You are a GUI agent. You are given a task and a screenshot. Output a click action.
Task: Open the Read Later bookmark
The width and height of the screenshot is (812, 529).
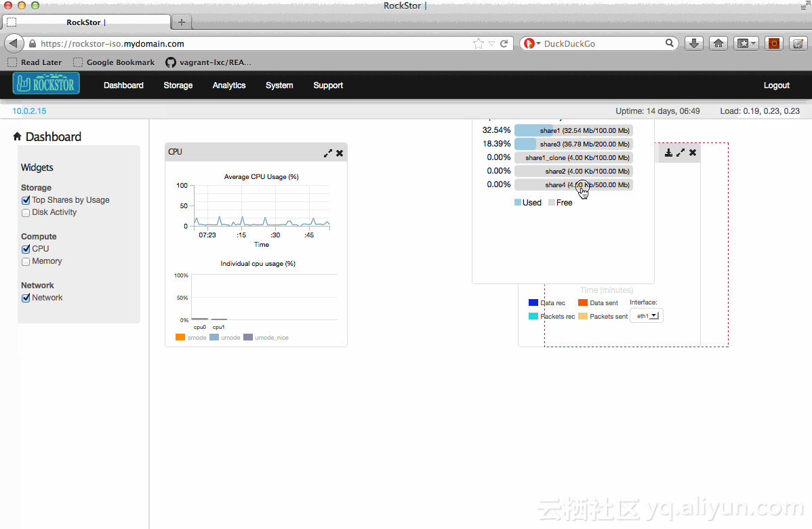pyautogui.click(x=35, y=62)
